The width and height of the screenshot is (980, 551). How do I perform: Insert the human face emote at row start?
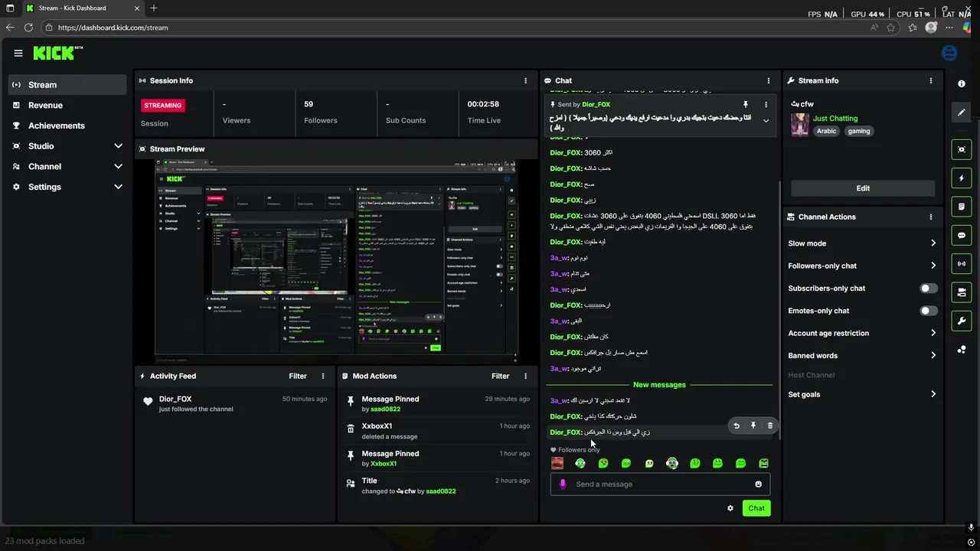pyautogui.click(x=557, y=463)
